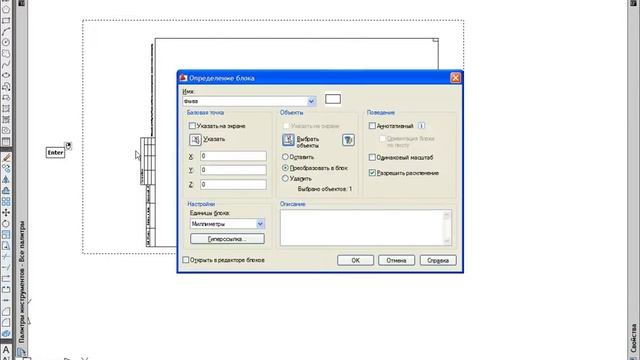This screenshot has height=360, width=640.
Task: Select the Ellipse Arc tool
Action: click(x=6, y=87)
